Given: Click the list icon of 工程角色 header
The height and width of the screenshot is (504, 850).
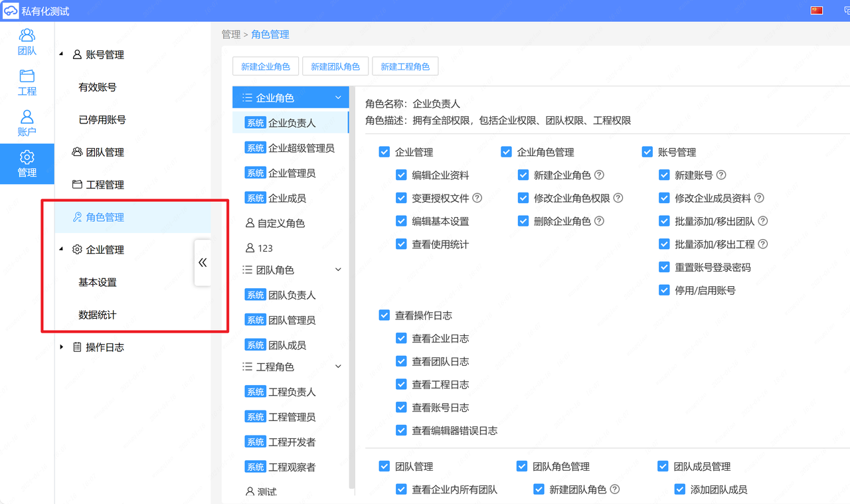Looking at the screenshot, I should coord(247,367).
